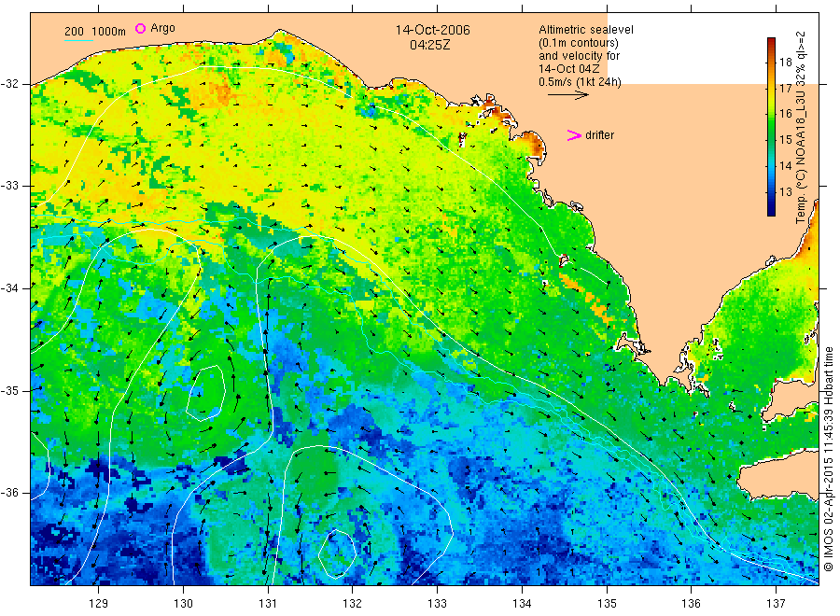Click the longitude label 133
The image size is (840, 616).
[x=437, y=604]
